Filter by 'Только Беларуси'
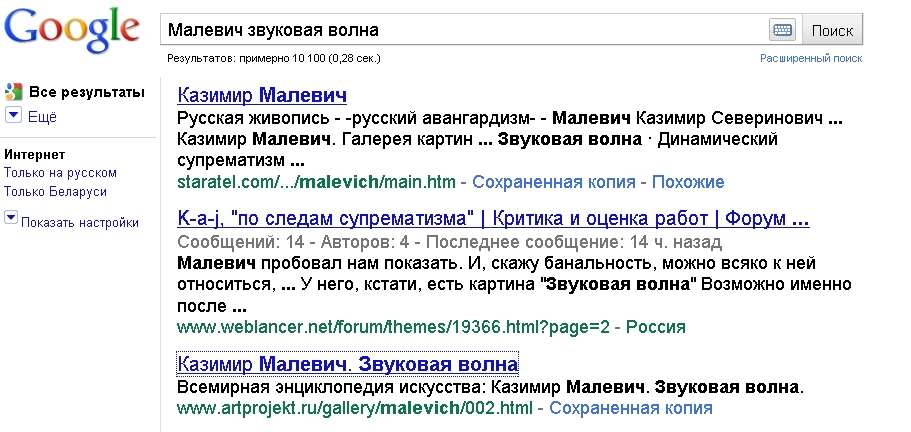 (x=55, y=191)
